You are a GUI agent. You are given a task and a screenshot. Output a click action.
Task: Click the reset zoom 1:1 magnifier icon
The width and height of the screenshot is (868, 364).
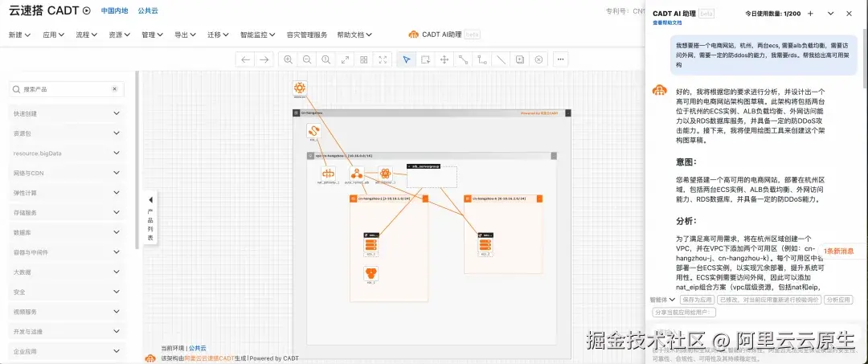coord(326,59)
